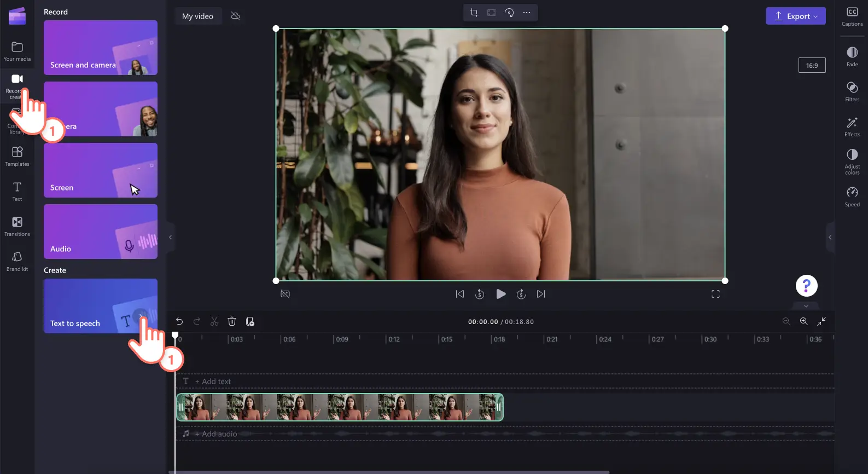
Task: Click the video preview canvas
Action: coord(500,154)
